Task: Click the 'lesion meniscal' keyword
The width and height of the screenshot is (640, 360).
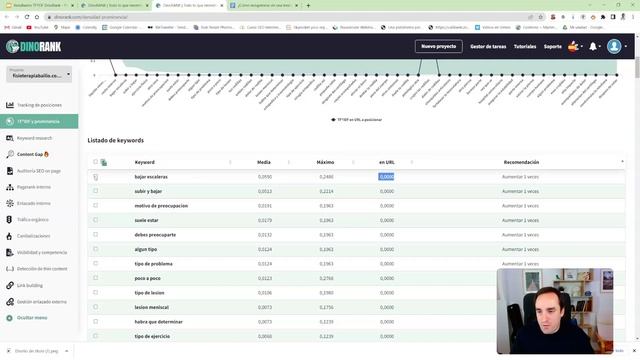Action: click(x=151, y=307)
